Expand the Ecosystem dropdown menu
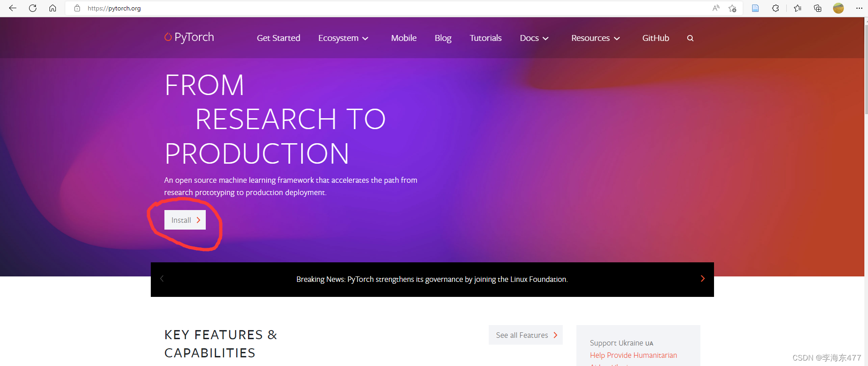Screen dimensions: 868x366 coord(343,38)
